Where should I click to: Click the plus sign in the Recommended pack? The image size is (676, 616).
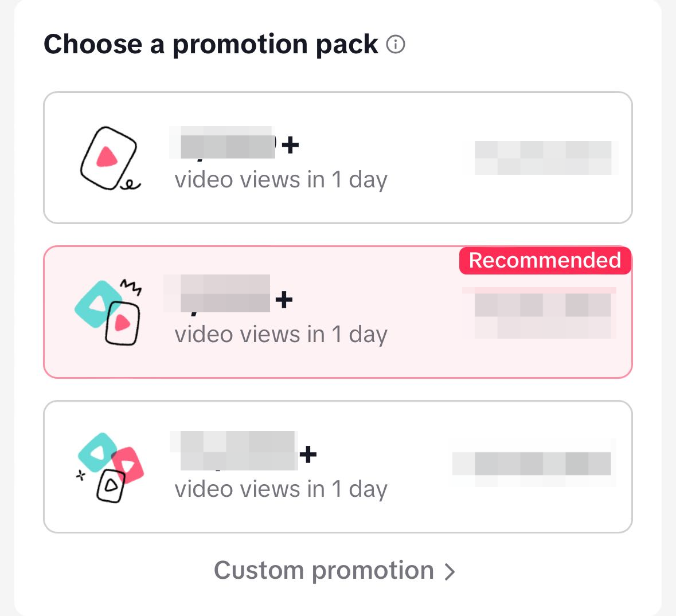(284, 300)
